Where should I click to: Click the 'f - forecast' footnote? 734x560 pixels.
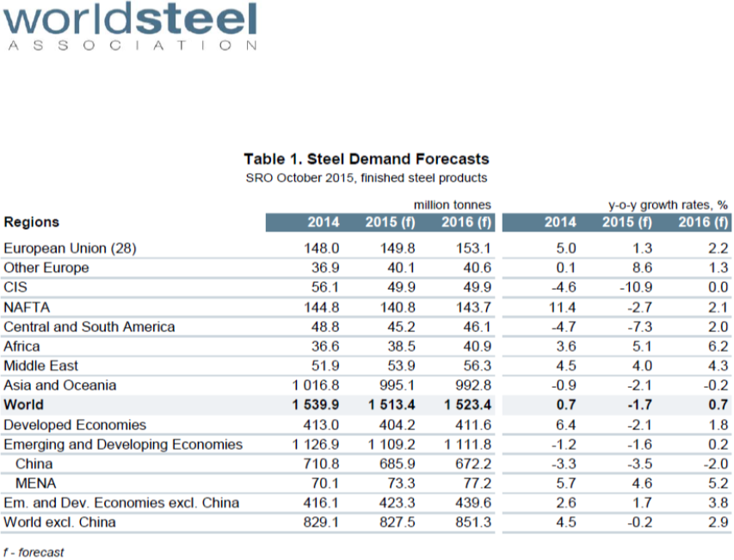pos(33,552)
